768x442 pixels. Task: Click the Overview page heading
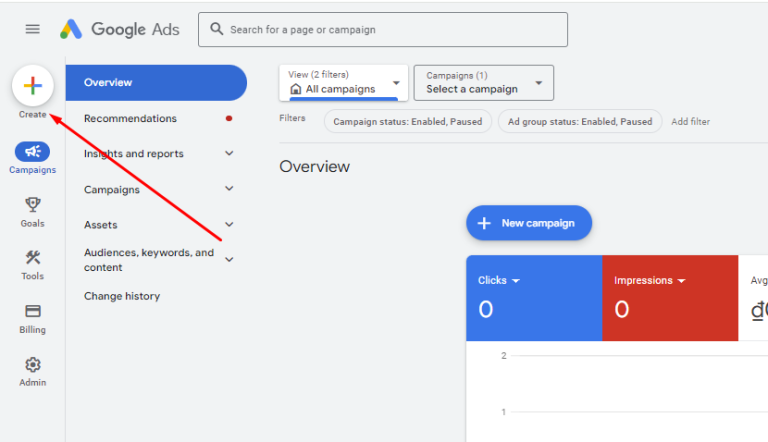(314, 167)
